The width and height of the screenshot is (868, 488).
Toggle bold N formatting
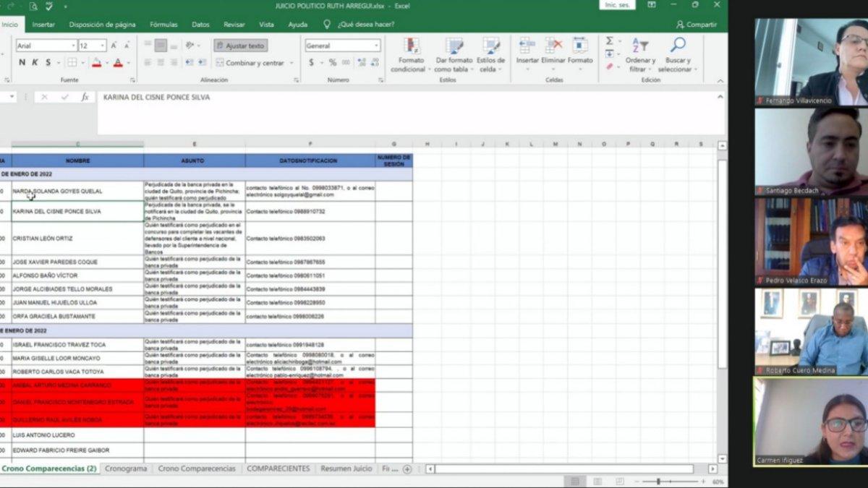pyautogui.click(x=22, y=63)
